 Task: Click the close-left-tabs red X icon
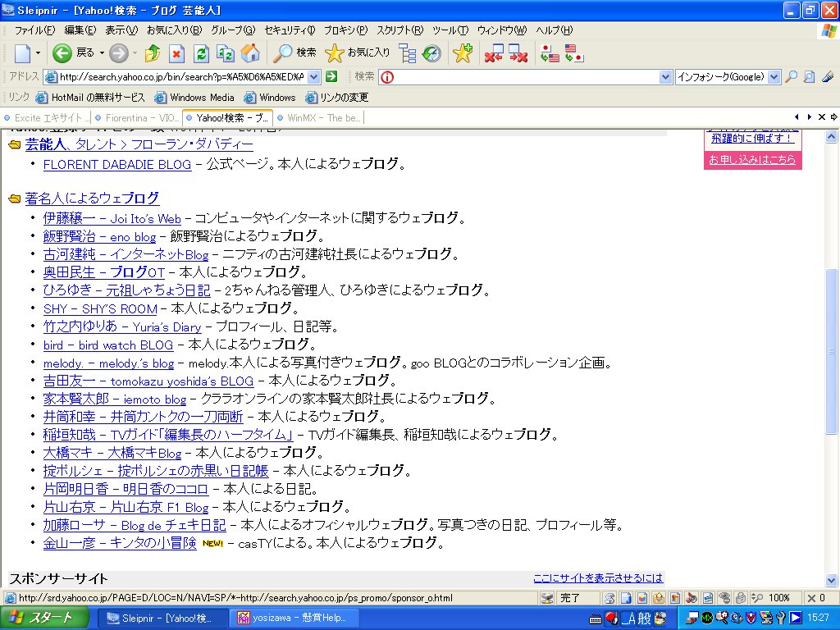[493, 53]
